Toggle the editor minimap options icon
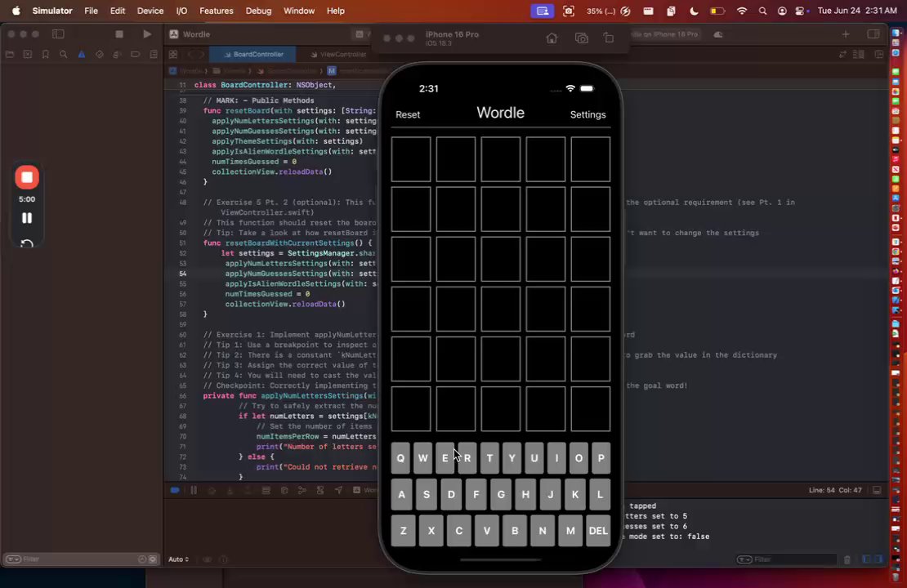This screenshot has height=588, width=907. tap(859, 55)
